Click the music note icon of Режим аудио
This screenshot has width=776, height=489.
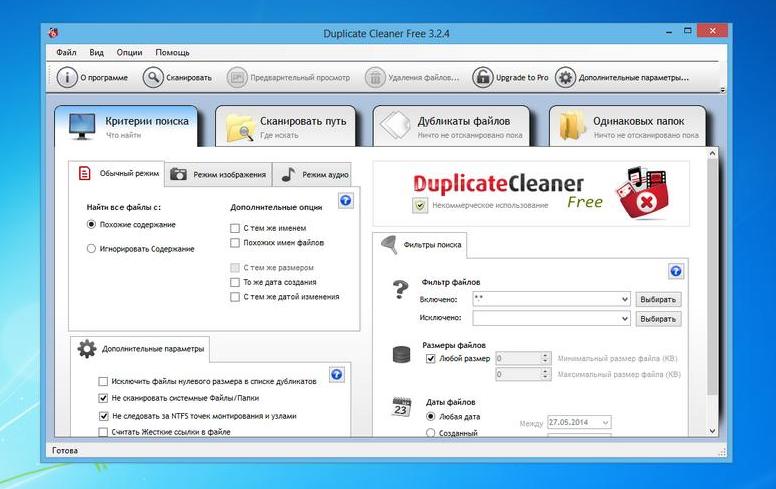pos(288,174)
